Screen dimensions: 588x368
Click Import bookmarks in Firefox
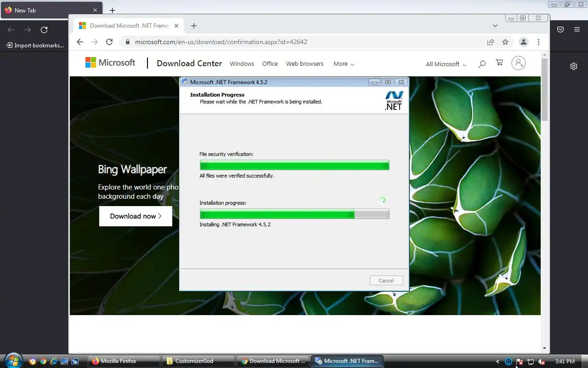pos(35,46)
